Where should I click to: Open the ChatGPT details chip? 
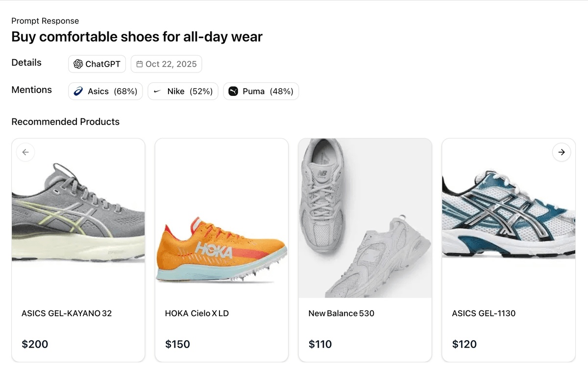point(97,64)
